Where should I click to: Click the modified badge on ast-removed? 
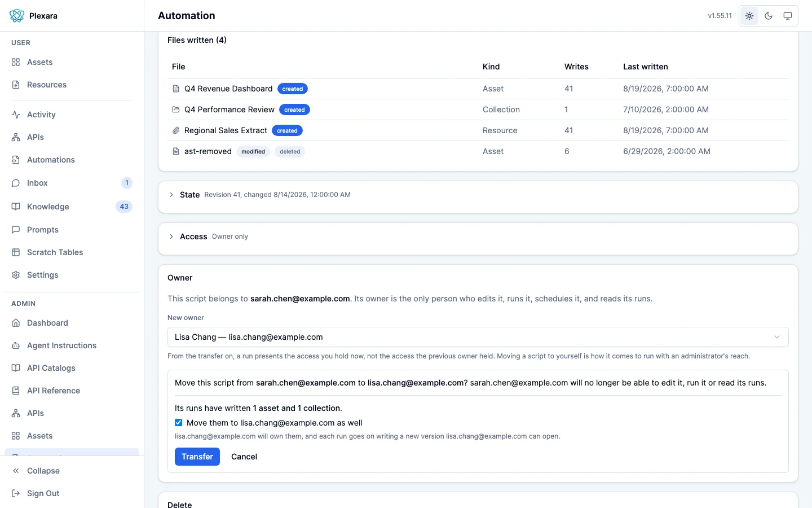pos(253,151)
